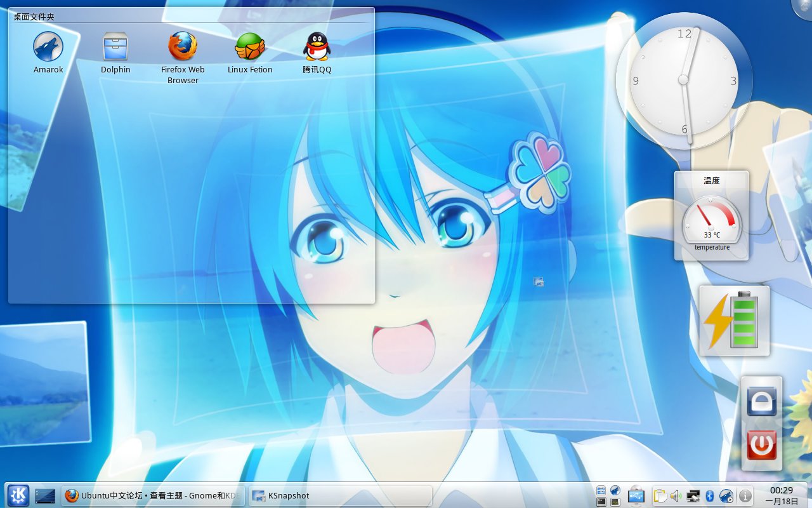Open the notifications info tray icon
Viewport: 812px width, 508px height.
point(745,496)
